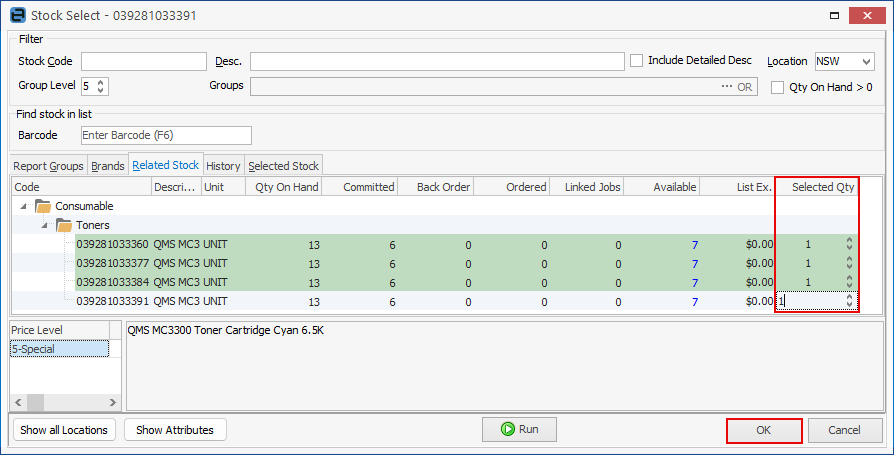Adjust Selected Qty stepper for 039281033377

click(849, 263)
